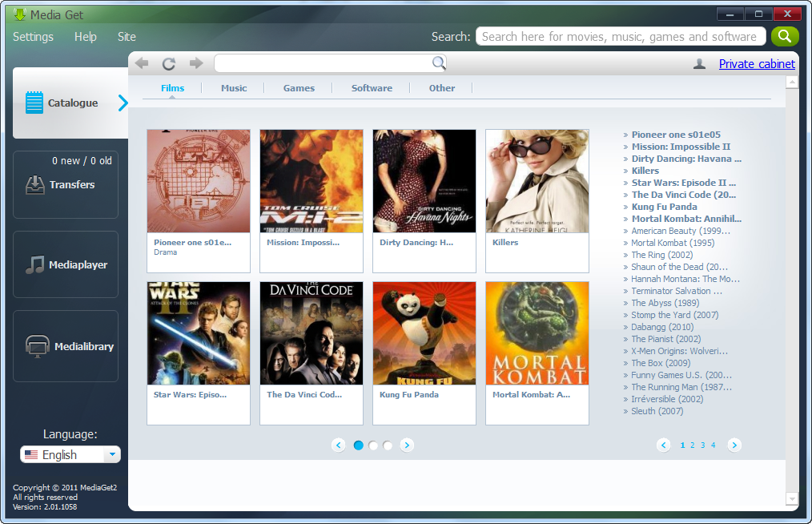This screenshot has height=524, width=812.
Task: Open The Pianist (2002) link
Action: coord(666,339)
